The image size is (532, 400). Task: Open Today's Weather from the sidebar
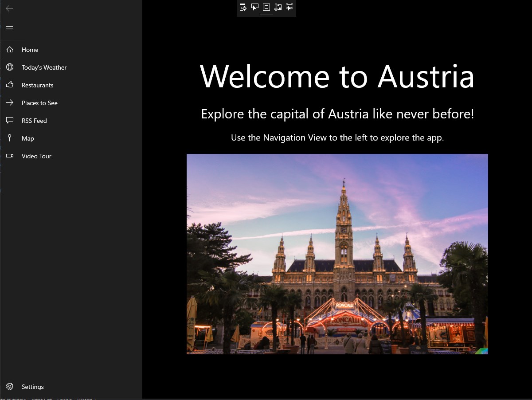coord(71,67)
